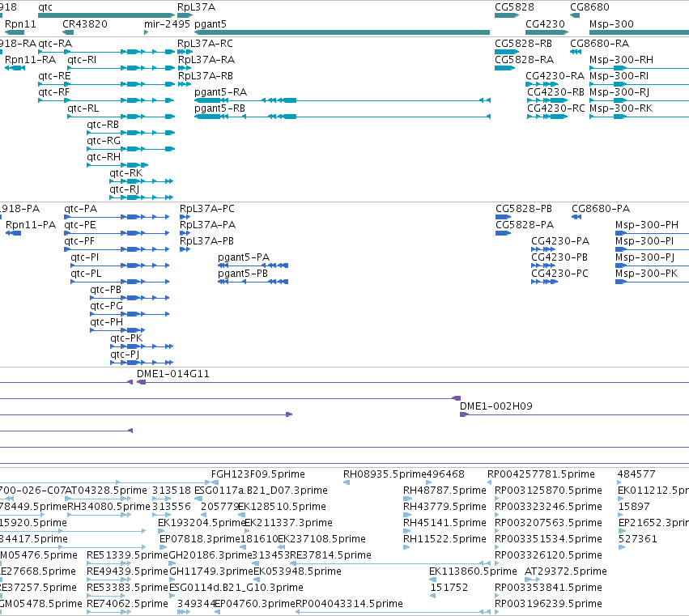
Task: Click protein feature pgant5-PA
Action: pos(253,266)
